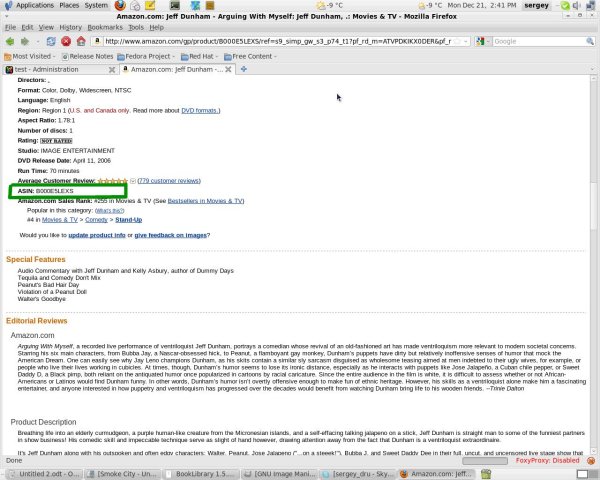Open the History menu
Image resolution: width=600 pixels, height=480 pixels.
coord(70,27)
